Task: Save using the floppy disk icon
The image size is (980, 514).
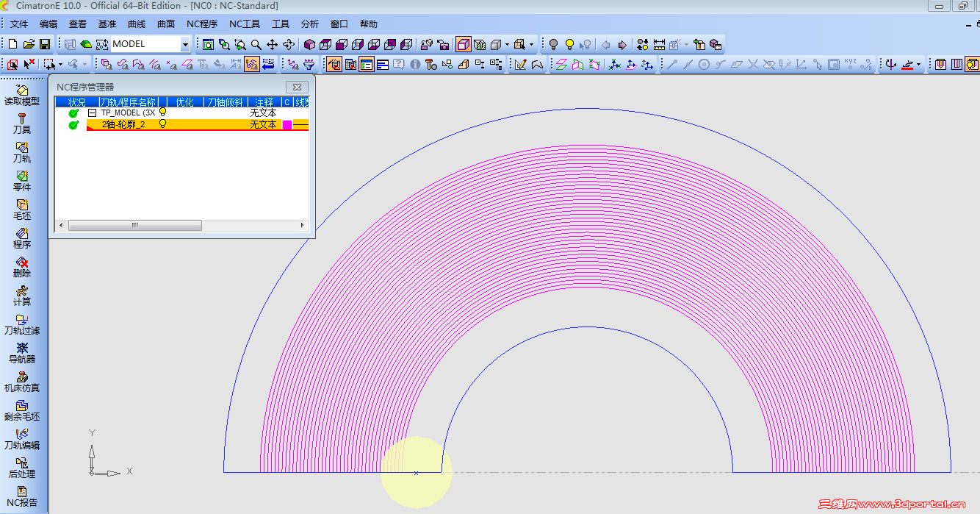Action: click(45, 44)
